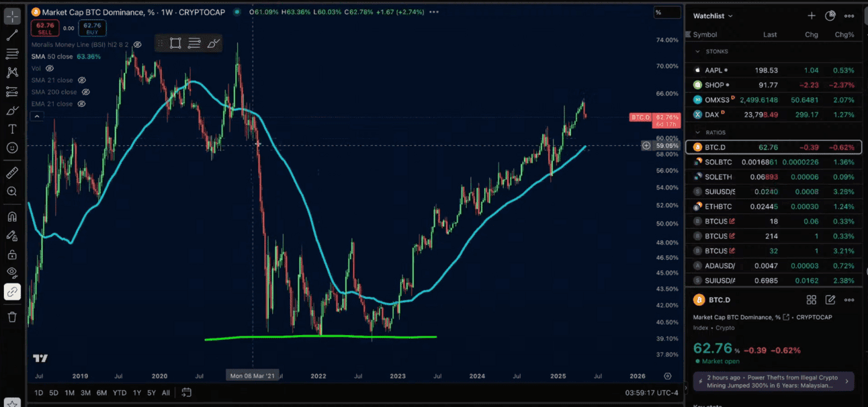Open the Watchlist dropdown
This screenshot has width=868, height=407.
click(x=713, y=15)
